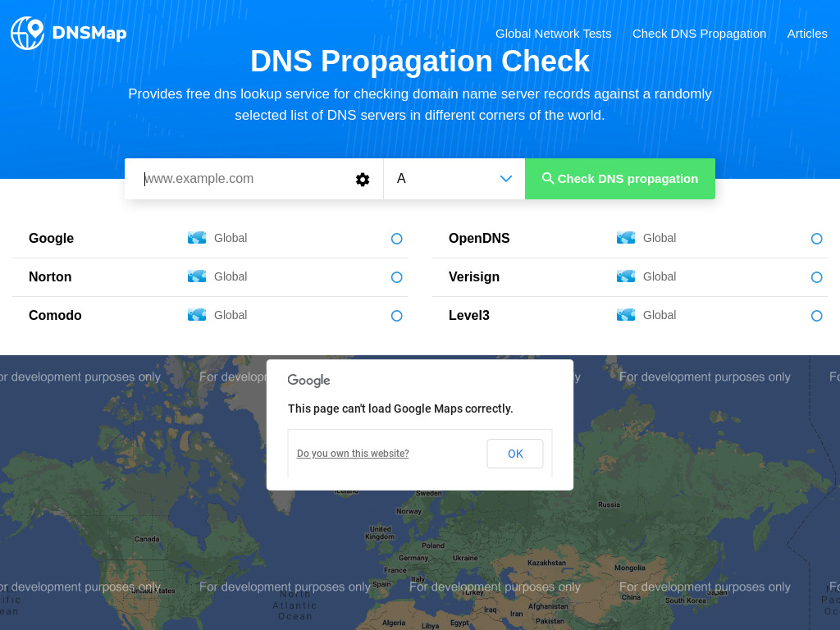Click the DNS Propagation Check heading

(420, 61)
